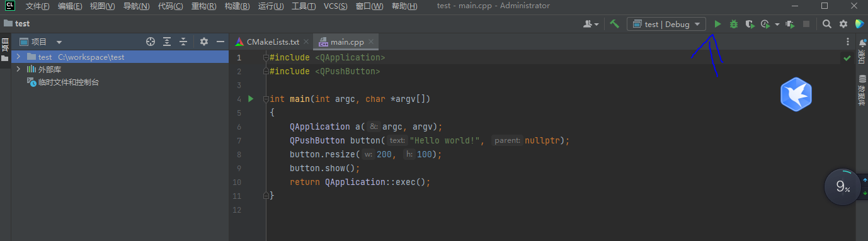
Task: Click the "Hello world!" string literal
Action: [x=445, y=141]
